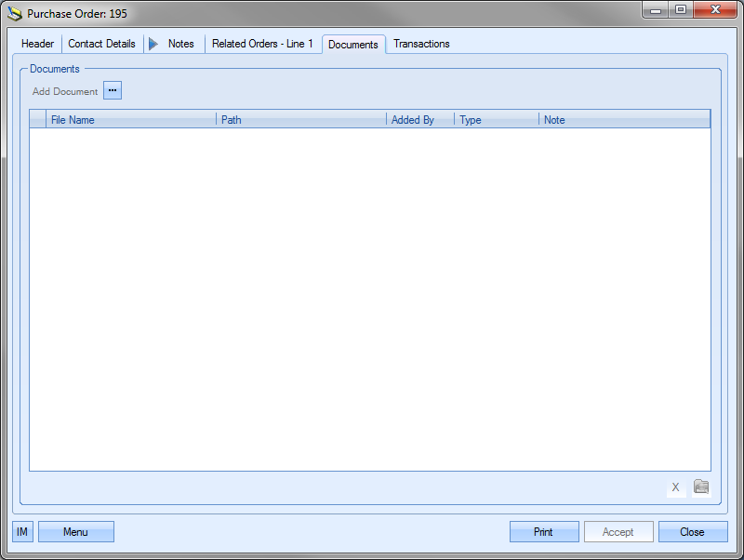Click the grid row selector corner header
The height and width of the screenshot is (560, 744).
click(37, 119)
